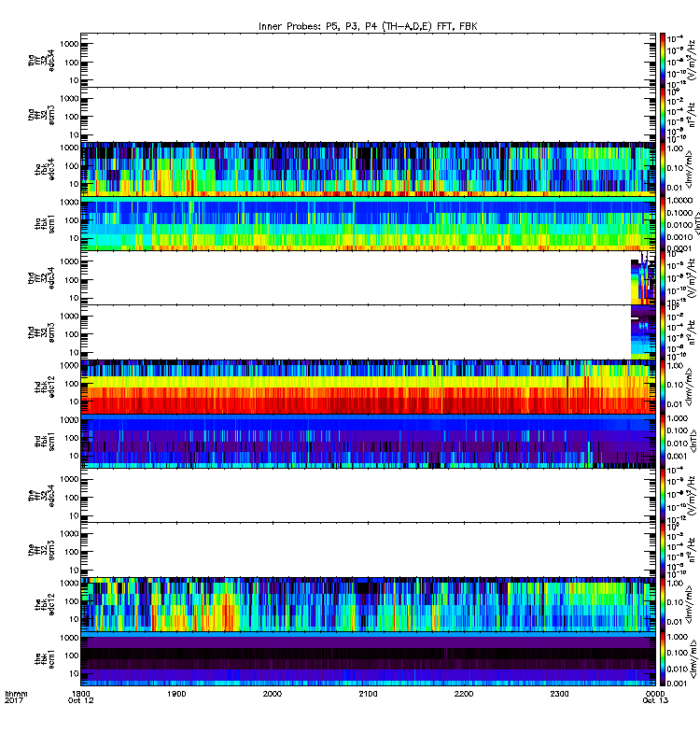Select the the fbk scm1 panel label
The width and height of the screenshot is (700, 747).
tap(45, 658)
